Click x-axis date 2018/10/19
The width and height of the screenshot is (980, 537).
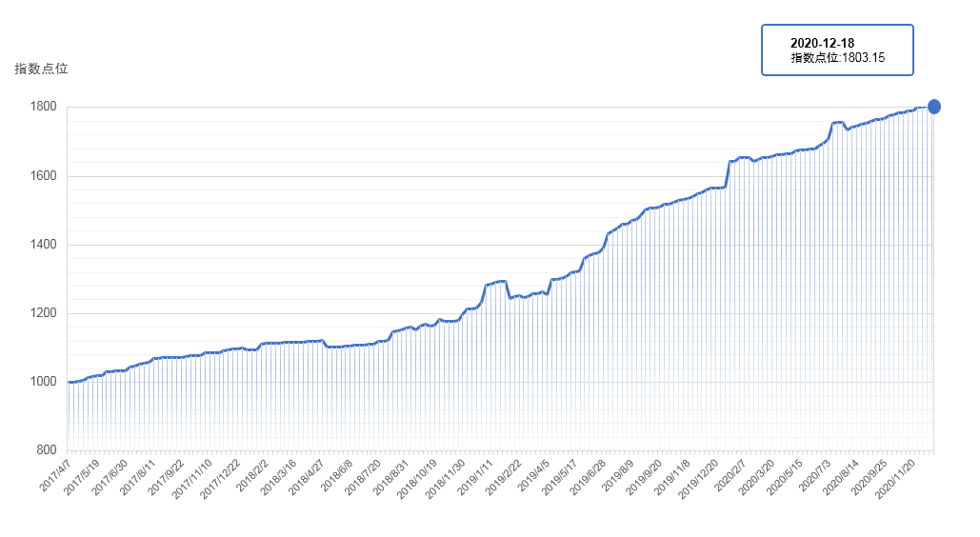tap(417, 480)
